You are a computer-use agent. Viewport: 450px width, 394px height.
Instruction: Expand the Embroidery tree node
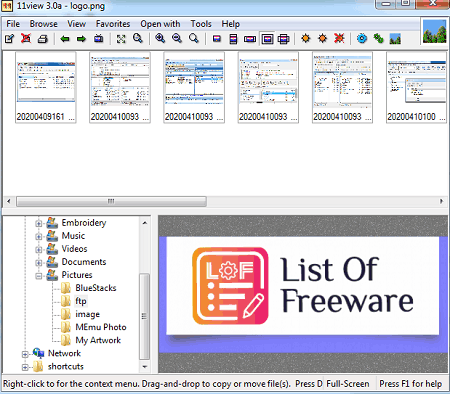click(39, 223)
